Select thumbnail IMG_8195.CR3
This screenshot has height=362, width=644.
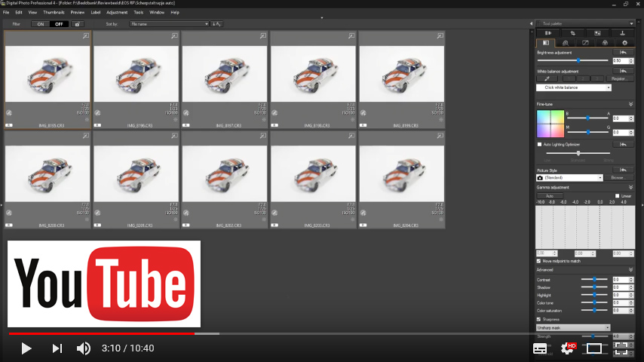tap(48, 80)
